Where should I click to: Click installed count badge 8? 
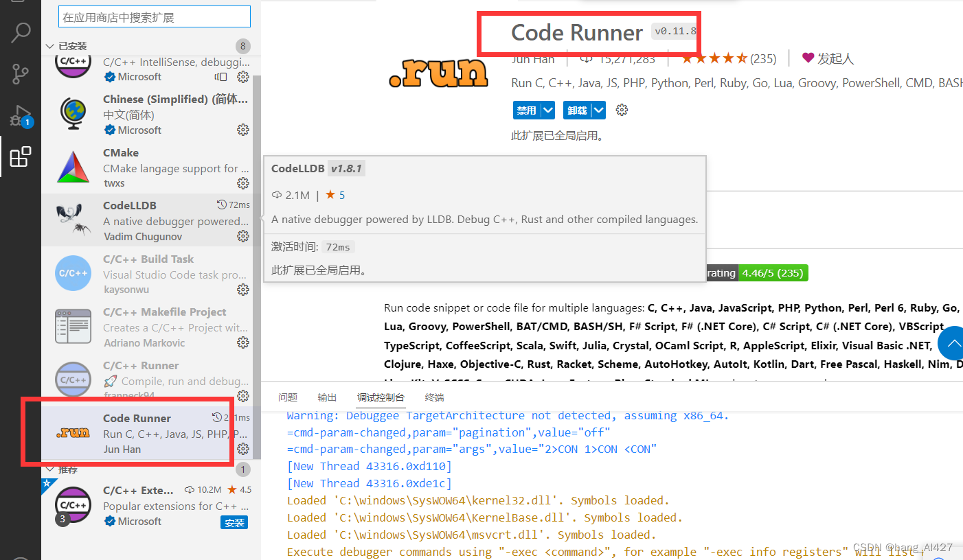pos(242,46)
